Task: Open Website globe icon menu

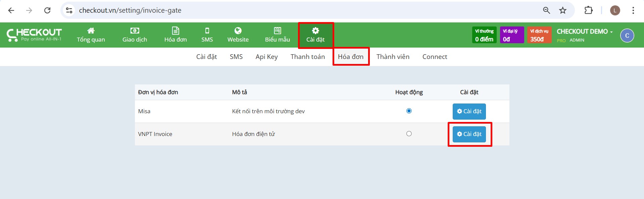Action: 238,35
